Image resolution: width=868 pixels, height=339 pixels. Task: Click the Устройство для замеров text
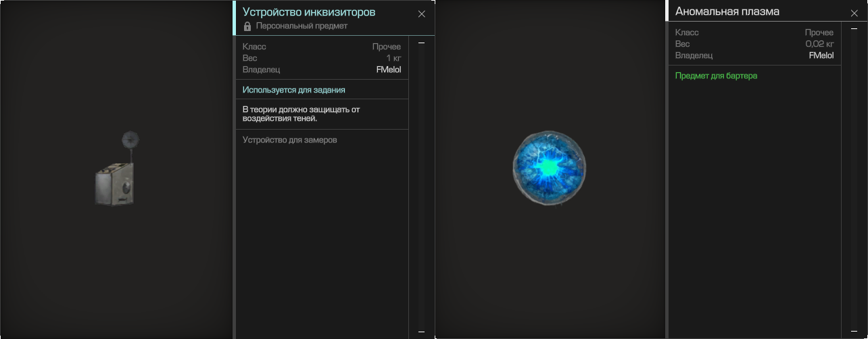289,140
